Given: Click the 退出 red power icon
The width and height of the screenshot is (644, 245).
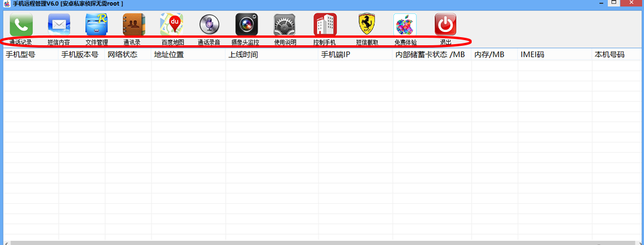Looking at the screenshot, I should (x=446, y=24).
